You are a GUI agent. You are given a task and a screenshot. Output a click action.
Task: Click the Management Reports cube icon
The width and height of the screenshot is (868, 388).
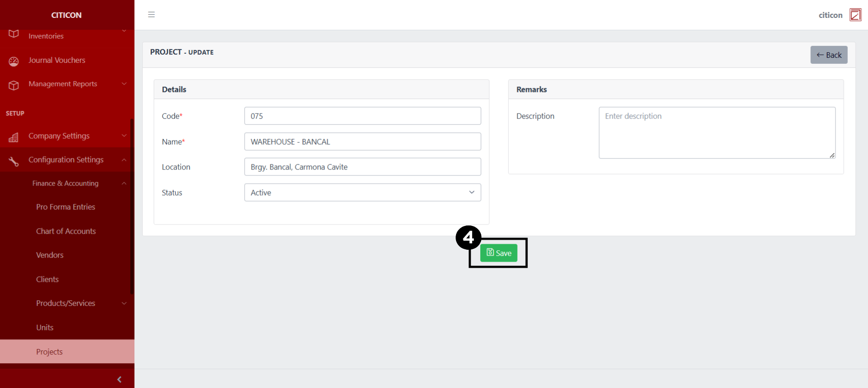click(x=14, y=85)
